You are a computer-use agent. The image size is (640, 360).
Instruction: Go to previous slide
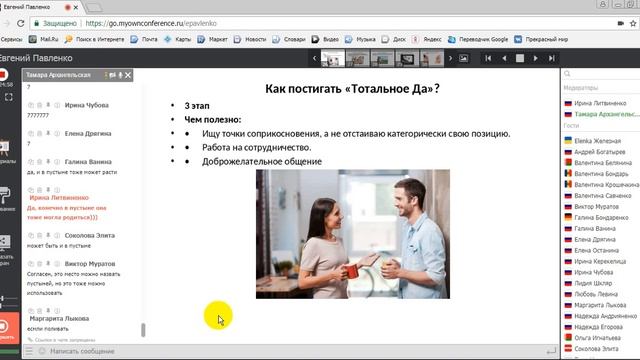coord(504,58)
